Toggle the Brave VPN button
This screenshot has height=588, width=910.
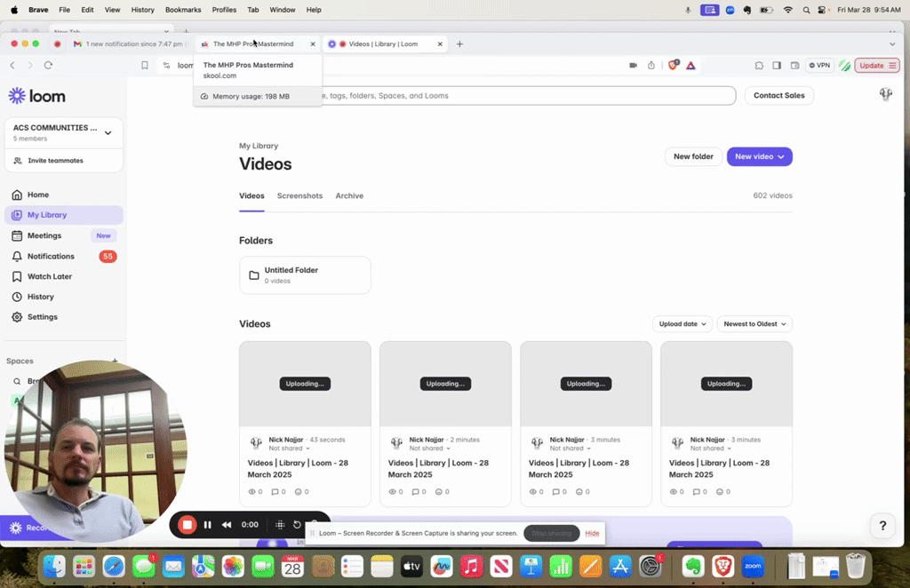click(819, 66)
